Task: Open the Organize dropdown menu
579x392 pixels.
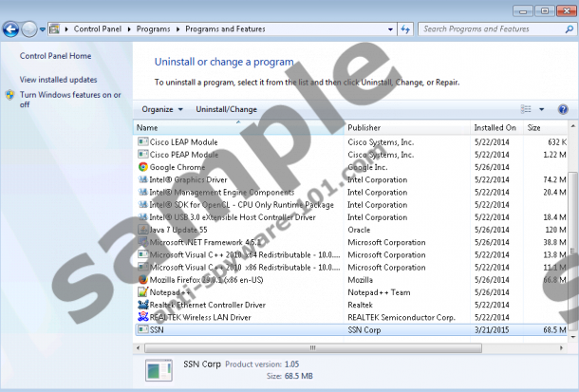Action: pos(162,109)
